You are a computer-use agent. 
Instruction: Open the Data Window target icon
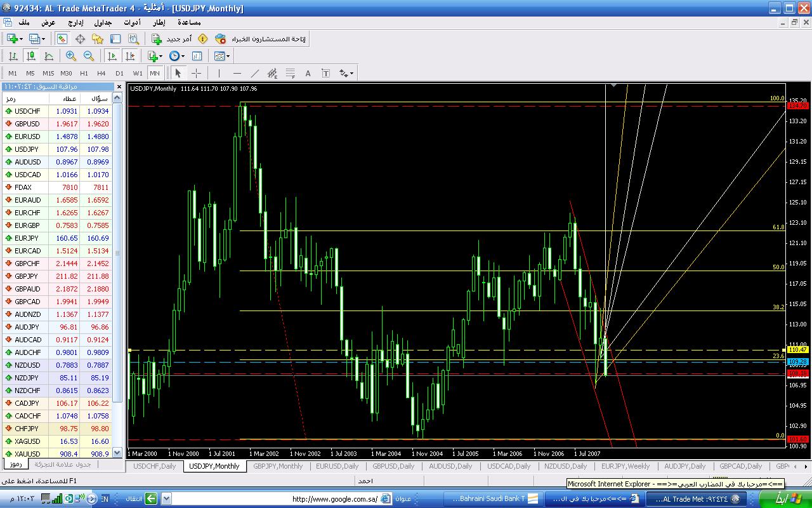coord(81,39)
